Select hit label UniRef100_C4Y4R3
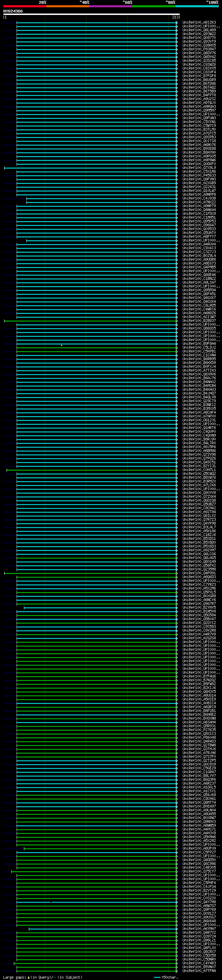222x980 pixels. coord(199,963)
